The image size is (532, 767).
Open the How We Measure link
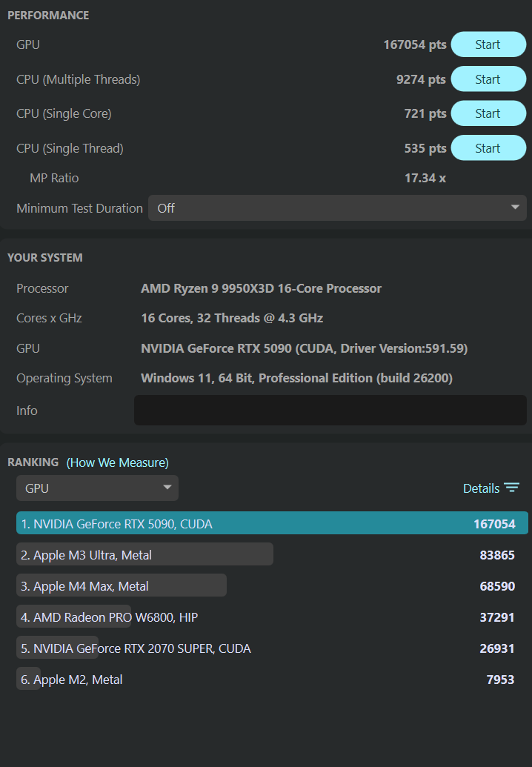(117, 462)
